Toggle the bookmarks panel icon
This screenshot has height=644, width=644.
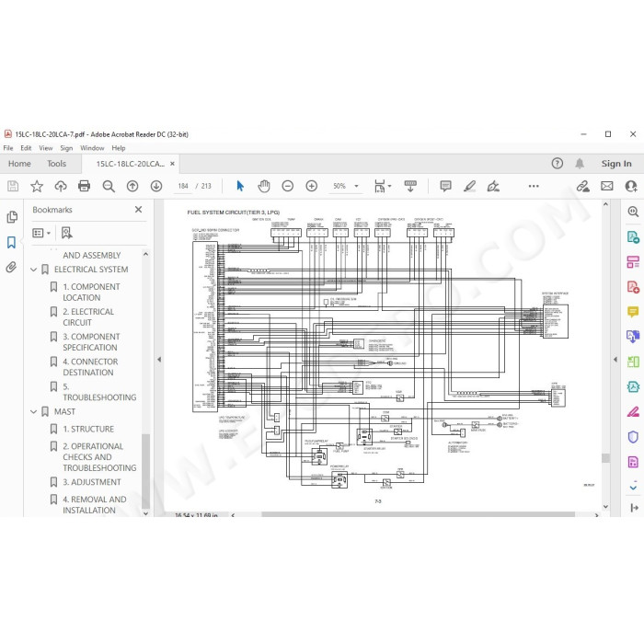point(11,242)
